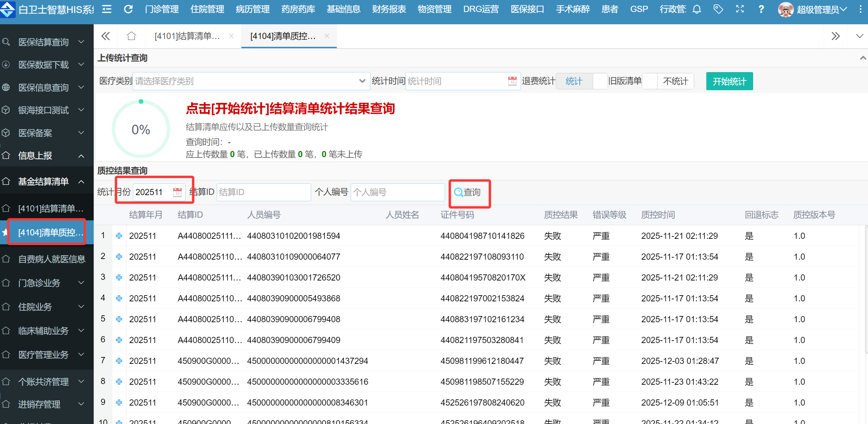The image size is (868, 424).
Task: Click the 结算ID input field
Action: coord(263,192)
